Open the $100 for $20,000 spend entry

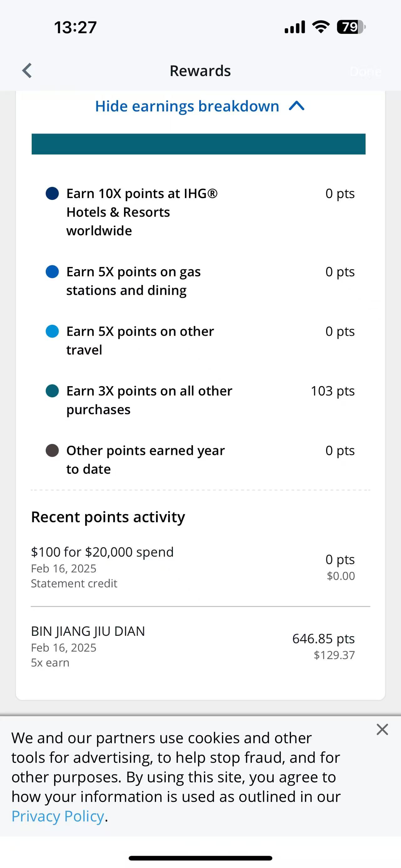point(193,567)
